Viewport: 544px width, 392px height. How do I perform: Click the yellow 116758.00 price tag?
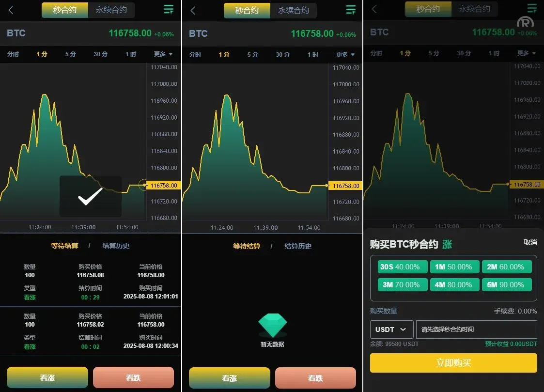pyautogui.click(x=163, y=185)
